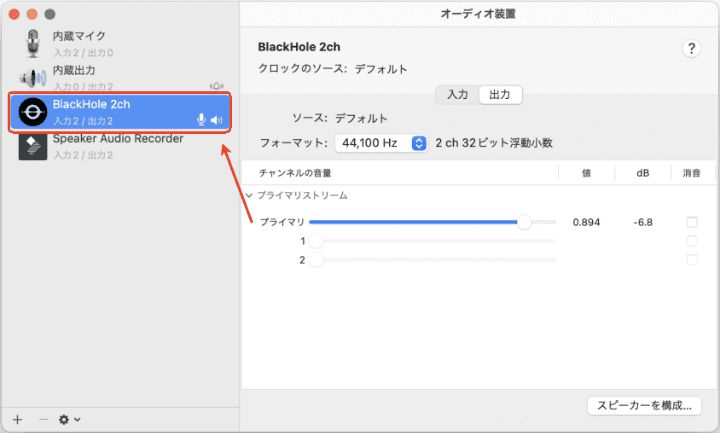720x433 pixels.
Task: Toggle mute checkbox for channel 2
Action: 691,260
